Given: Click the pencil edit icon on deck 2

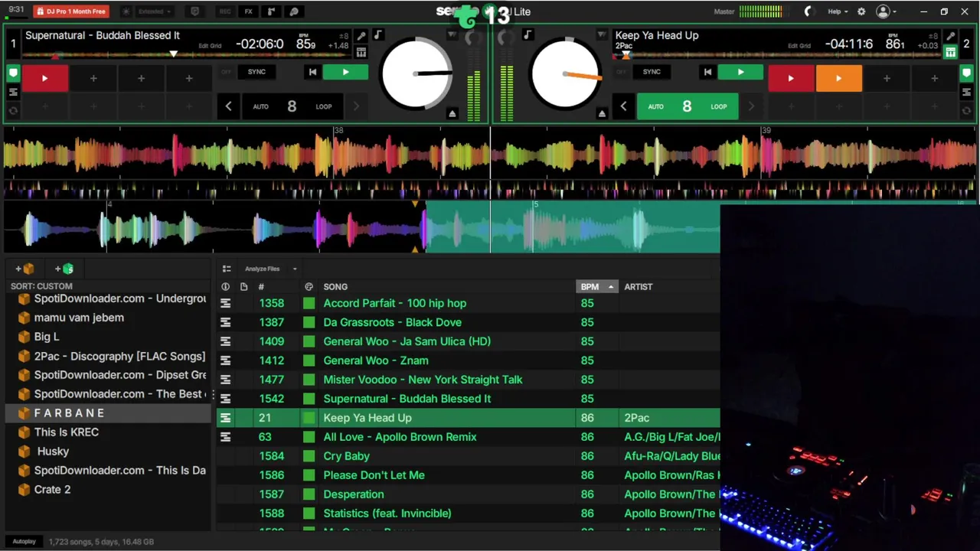Looking at the screenshot, I should tap(950, 36).
